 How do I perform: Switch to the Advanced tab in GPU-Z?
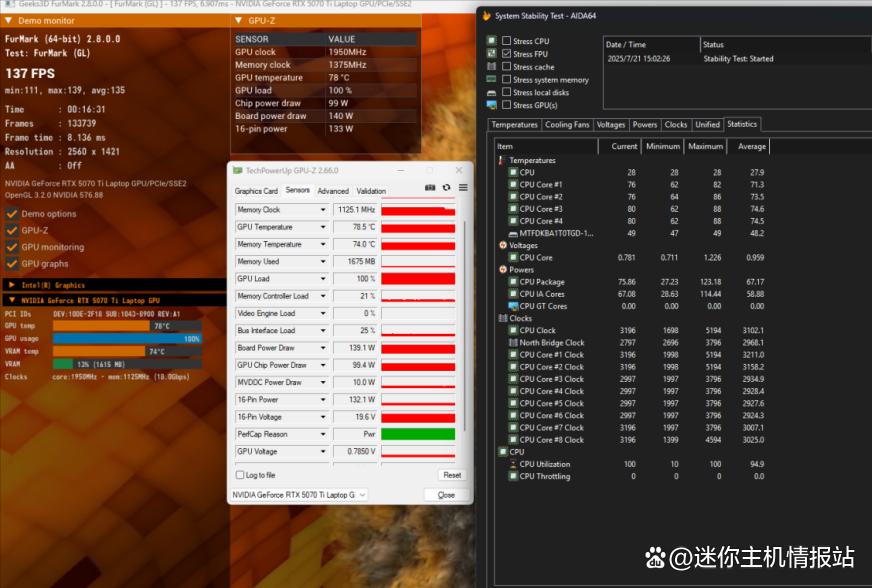(x=333, y=191)
